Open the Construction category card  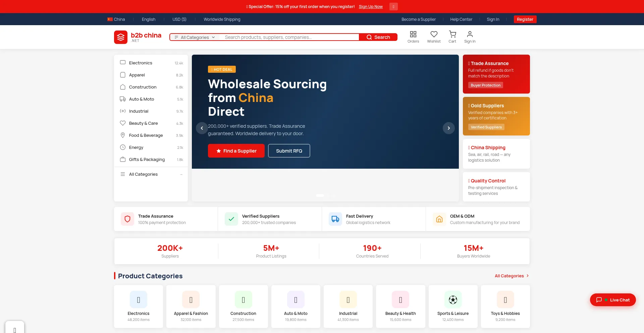(243, 307)
